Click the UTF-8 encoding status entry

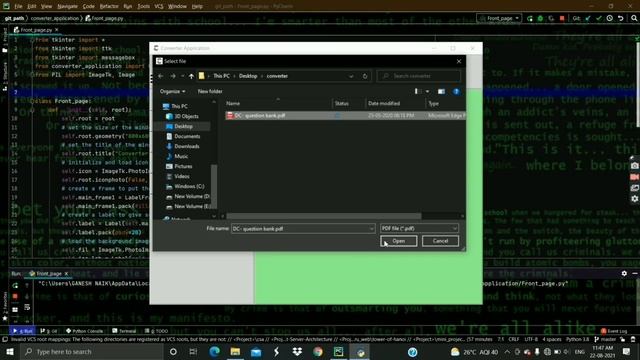tap(531, 340)
